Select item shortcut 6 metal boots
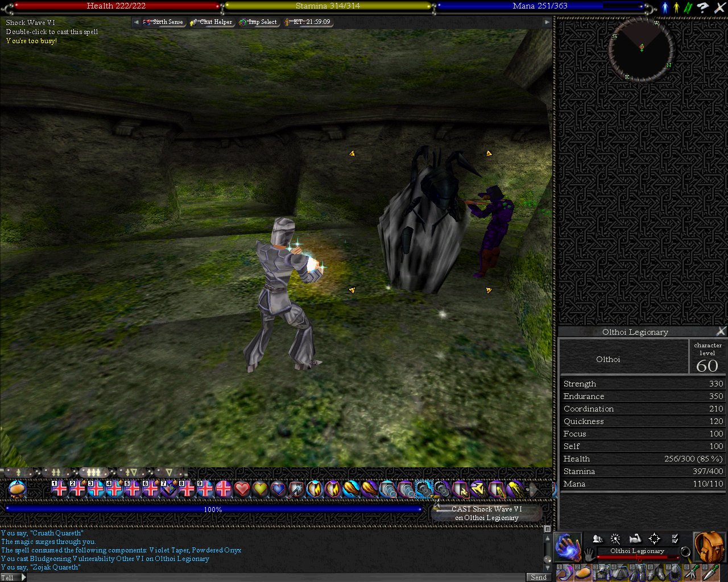 tap(655, 573)
